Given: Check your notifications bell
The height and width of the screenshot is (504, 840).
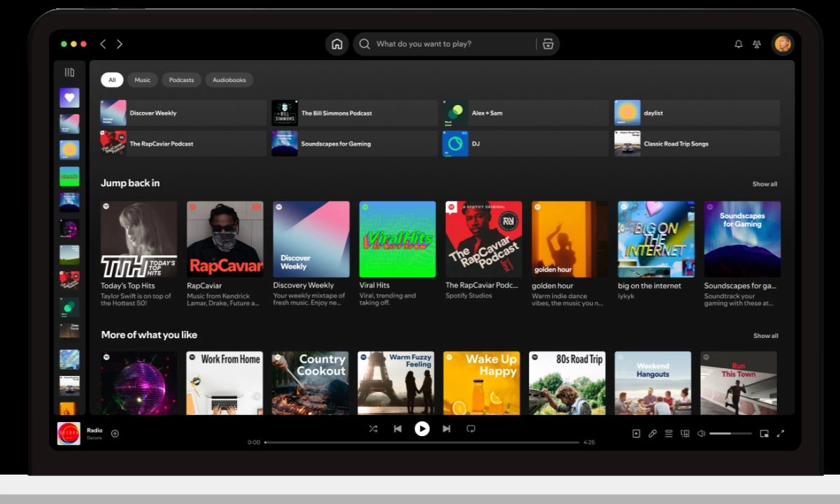Looking at the screenshot, I should click(738, 43).
